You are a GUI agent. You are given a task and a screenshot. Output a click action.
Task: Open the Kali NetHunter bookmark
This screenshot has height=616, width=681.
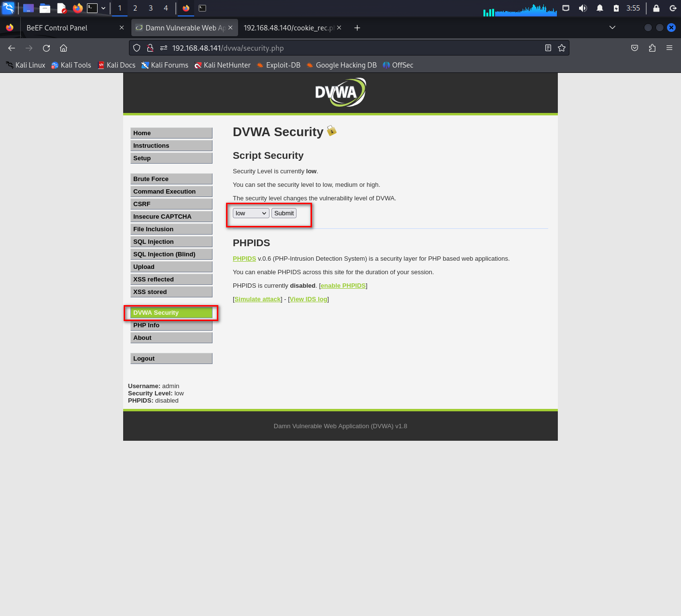click(222, 65)
